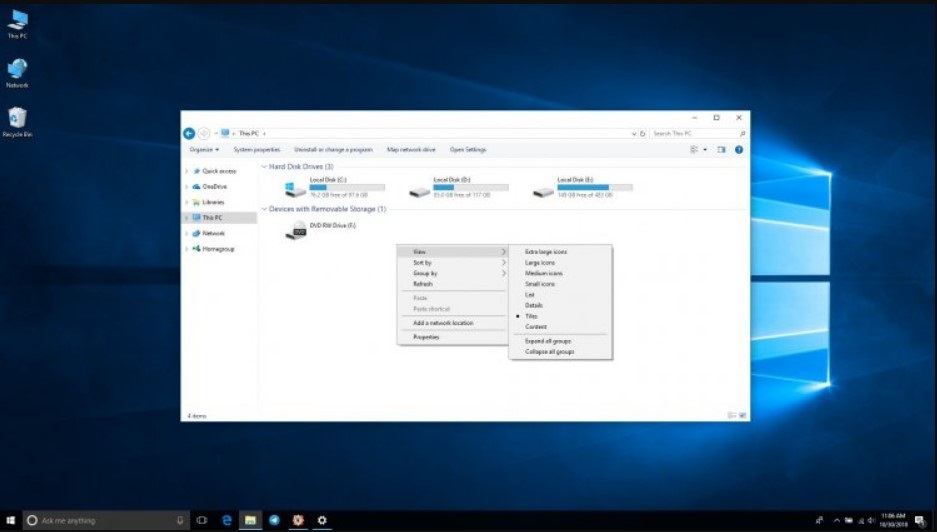Viewport: 937px width, 532px height.
Task: Open Group by submenu
Action: [452, 273]
